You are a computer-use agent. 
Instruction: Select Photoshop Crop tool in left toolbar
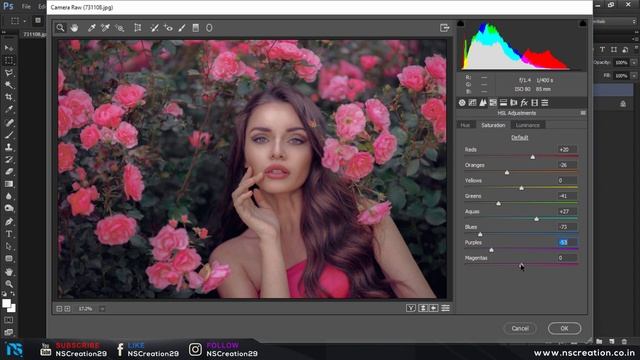point(9,97)
